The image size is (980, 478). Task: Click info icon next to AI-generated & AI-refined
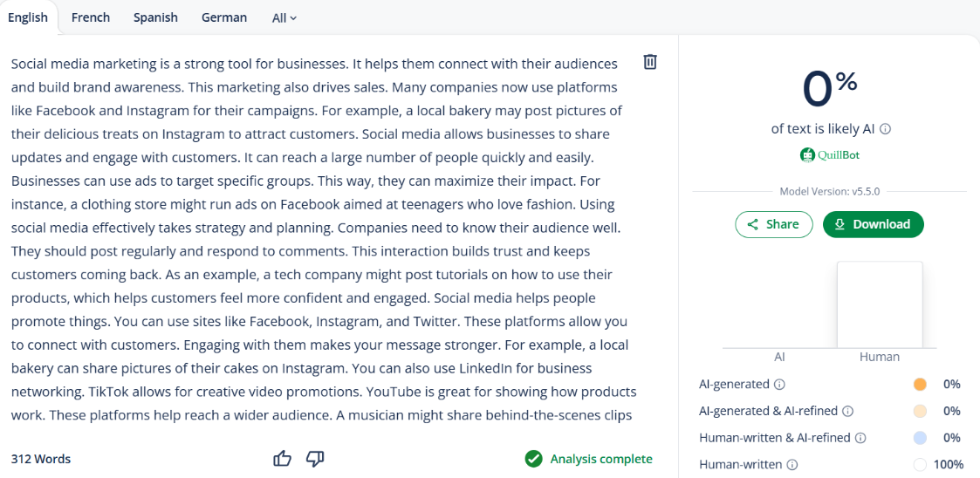847,411
